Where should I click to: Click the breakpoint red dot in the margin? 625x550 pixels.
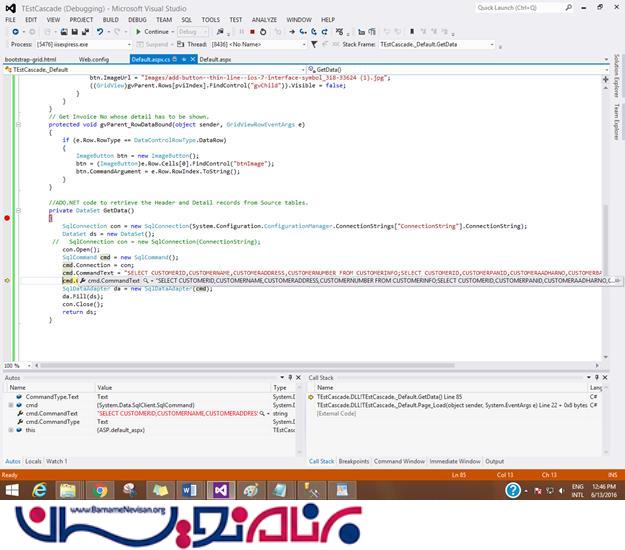click(x=7, y=217)
